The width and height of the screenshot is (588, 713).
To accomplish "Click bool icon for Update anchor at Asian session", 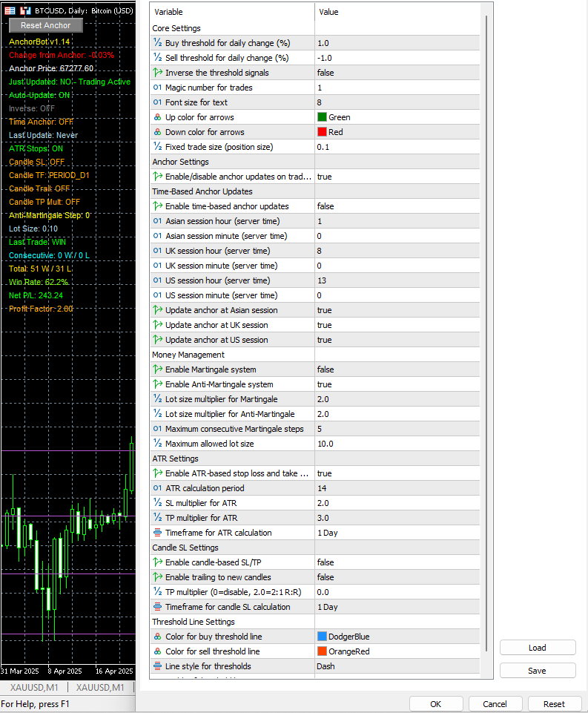I will pyautogui.click(x=158, y=310).
